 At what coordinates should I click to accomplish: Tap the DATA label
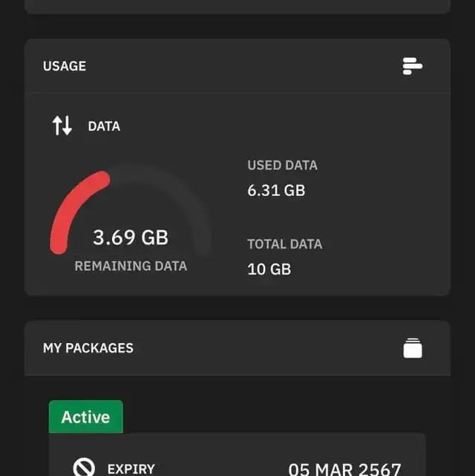pyautogui.click(x=104, y=126)
